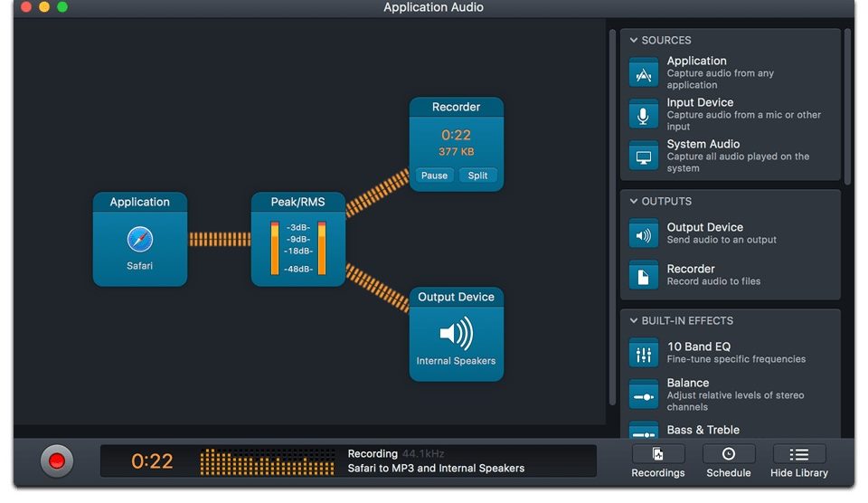868x503 pixels.
Task: Select the Recorder file icon in Outputs
Action: click(x=644, y=275)
